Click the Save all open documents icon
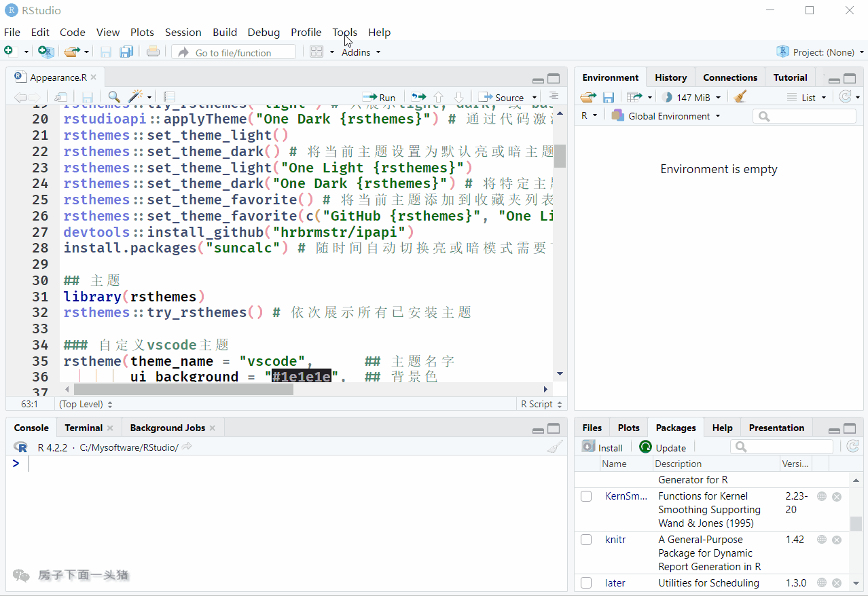868x596 pixels. (x=126, y=52)
